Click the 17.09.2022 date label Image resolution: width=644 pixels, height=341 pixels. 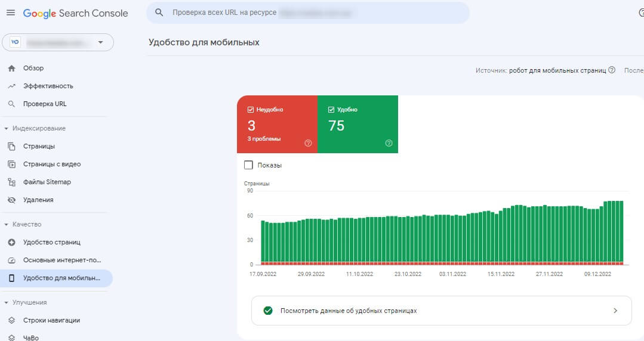click(263, 274)
